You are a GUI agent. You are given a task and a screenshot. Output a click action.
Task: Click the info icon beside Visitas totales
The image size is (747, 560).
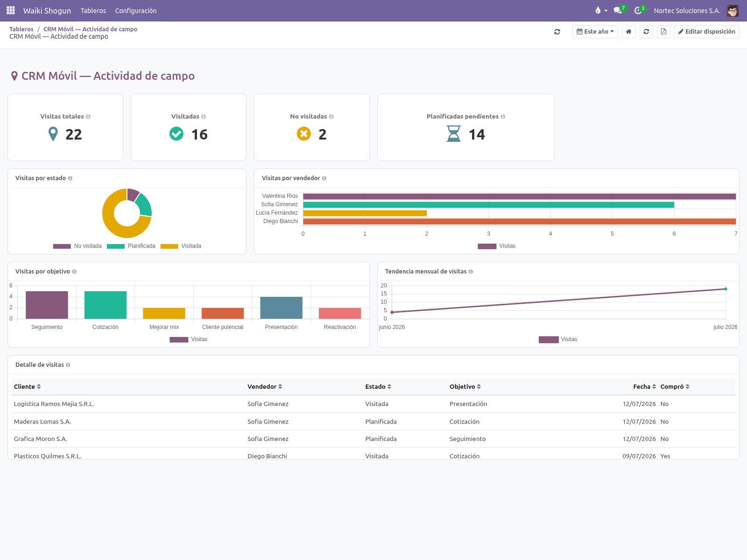pos(88,117)
